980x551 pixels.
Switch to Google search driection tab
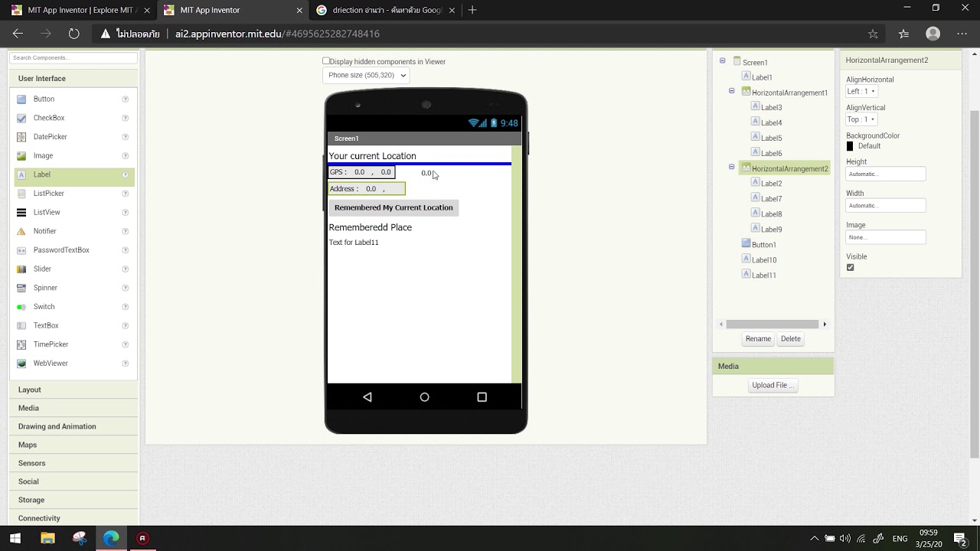coord(387,10)
